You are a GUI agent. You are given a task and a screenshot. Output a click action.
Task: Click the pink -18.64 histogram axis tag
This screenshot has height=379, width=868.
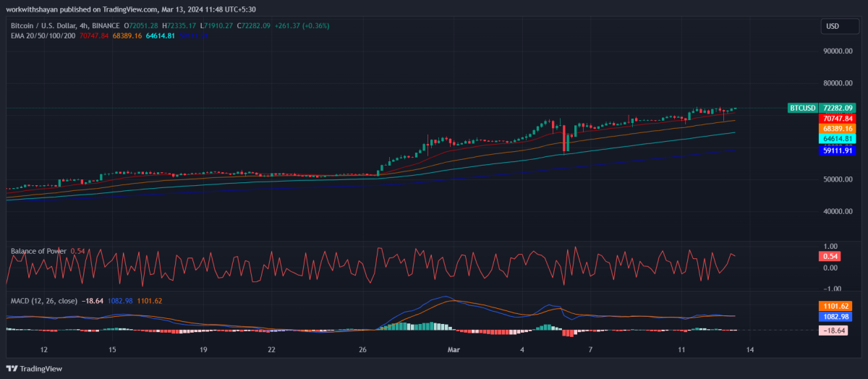coord(832,330)
